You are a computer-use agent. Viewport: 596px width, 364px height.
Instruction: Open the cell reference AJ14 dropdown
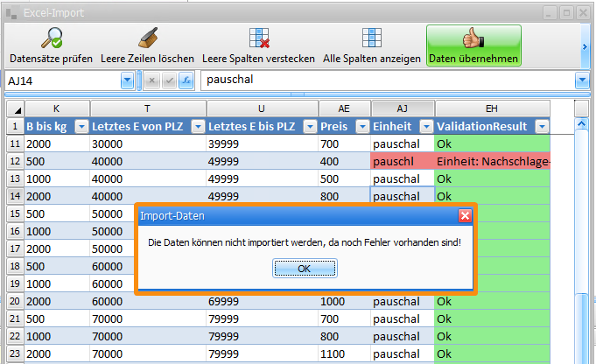tap(127, 80)
